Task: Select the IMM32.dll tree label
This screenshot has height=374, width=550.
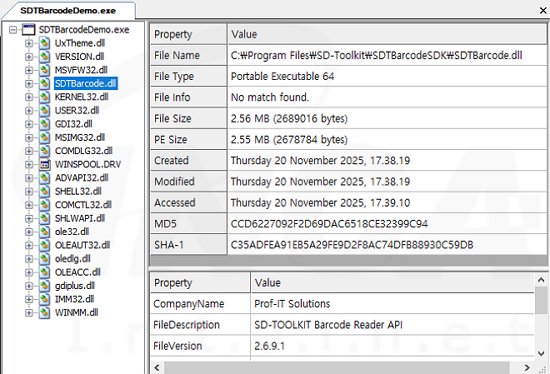Action: click(x=74, y=299)
